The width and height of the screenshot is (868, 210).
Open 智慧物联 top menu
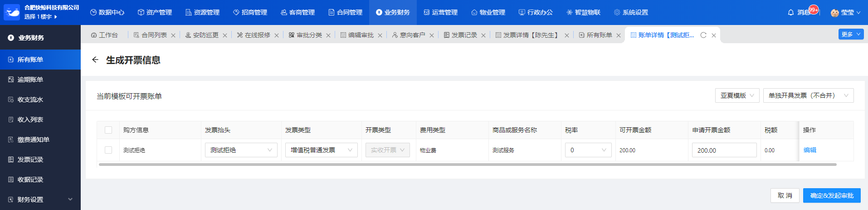point(583,12)
